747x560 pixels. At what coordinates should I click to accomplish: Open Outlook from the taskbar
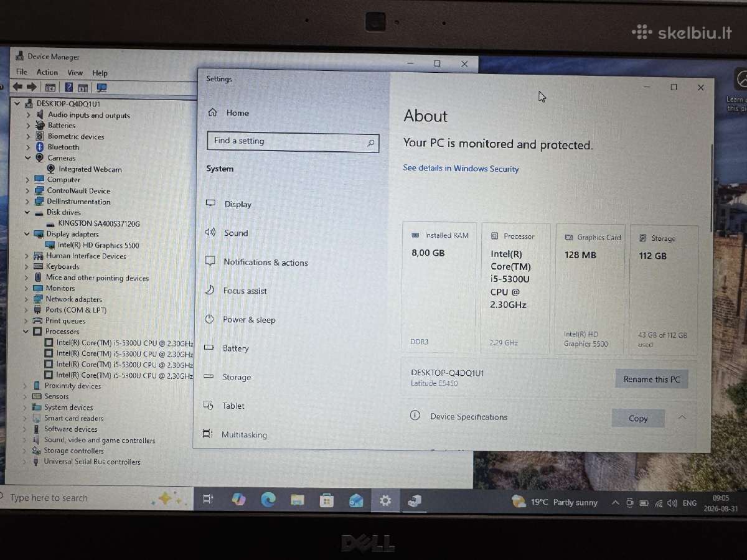coord(356,500)
